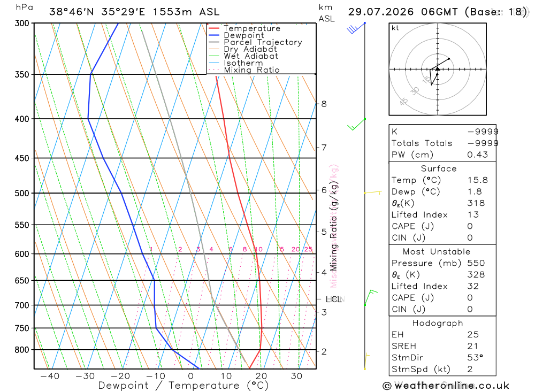Click the surface Dewp (°C) value 1.8
535x392 pixels.
475,192
